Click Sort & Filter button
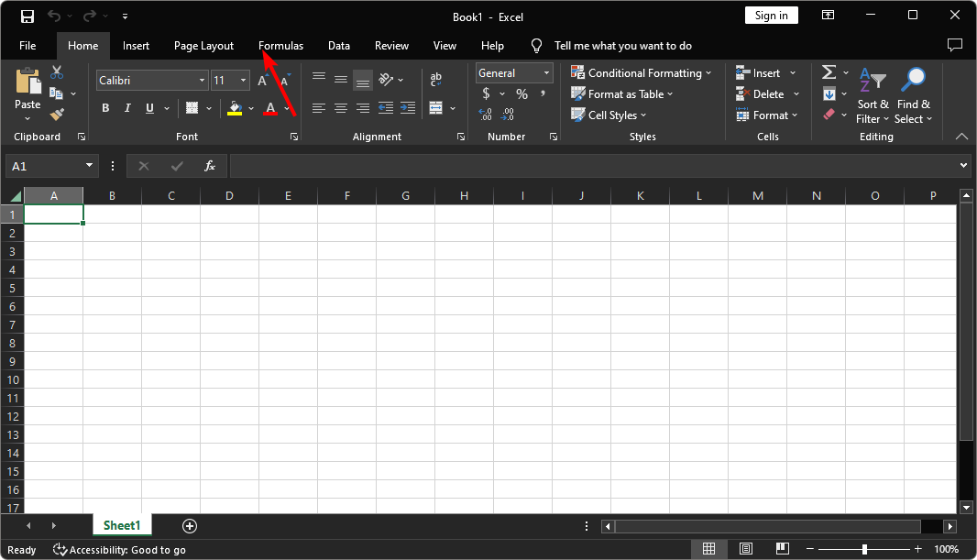This screenshot has width=977, height=560. (x=873, y=95)
